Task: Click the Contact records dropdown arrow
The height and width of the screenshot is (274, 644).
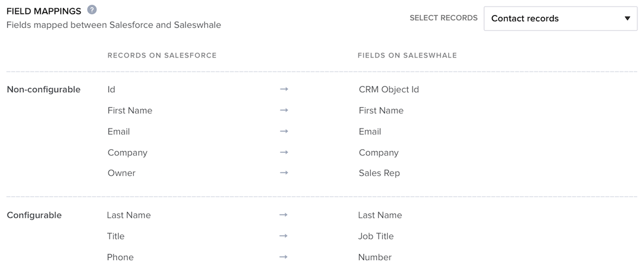Action: 627,18
